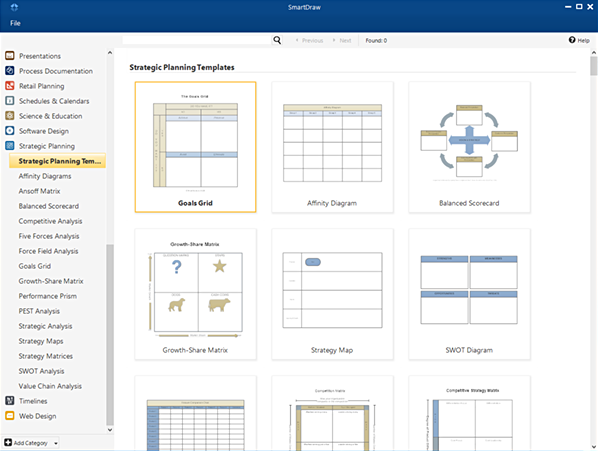
Task: Select the Software Design category label
Action: (44, 131)
